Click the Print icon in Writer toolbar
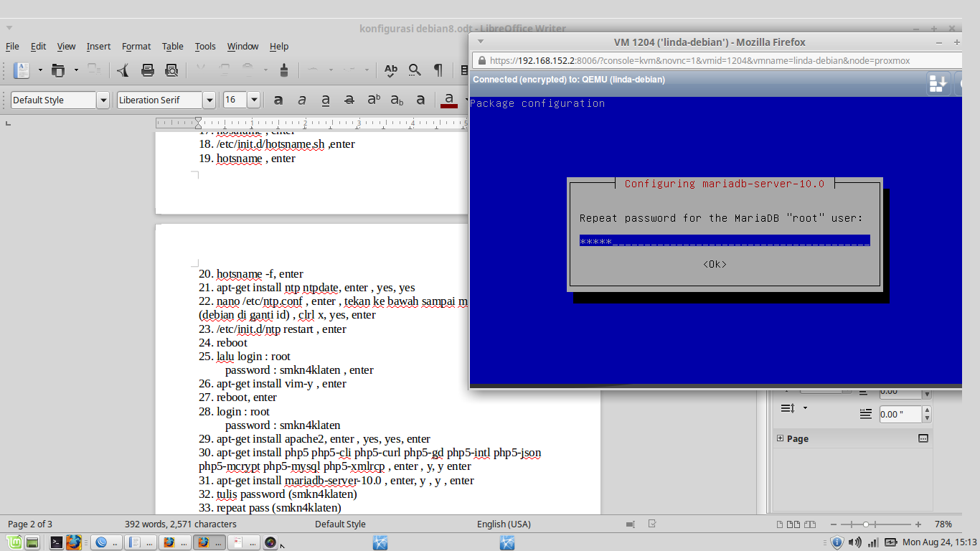This screenshot has width=980, height=551. [148, 70]
